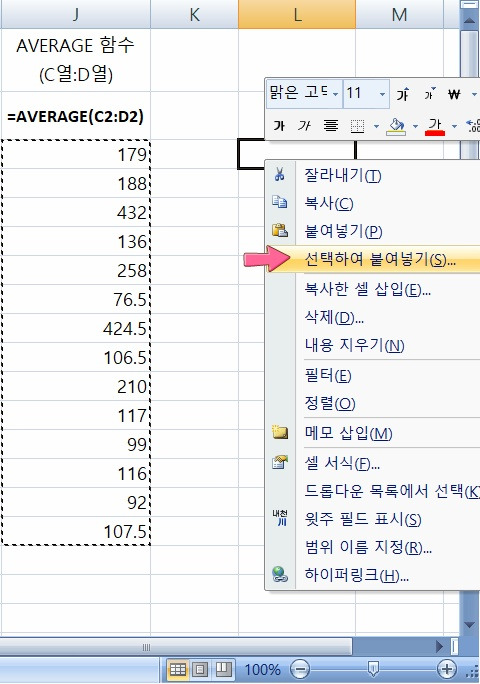Toggle italic in the mini toolbar
Screen dimensions: 480x684
(x=304, y=126)
